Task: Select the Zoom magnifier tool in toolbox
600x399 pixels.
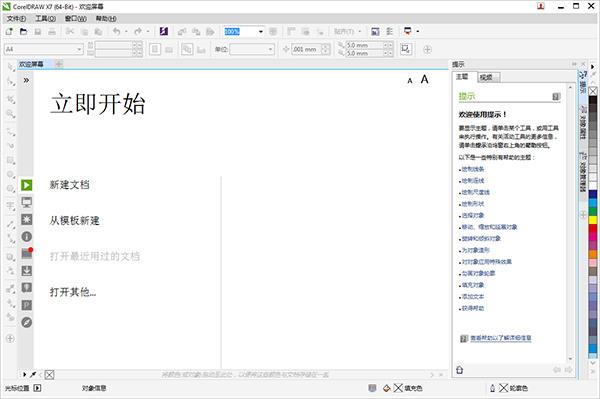Action: click(x=10, y=114)
